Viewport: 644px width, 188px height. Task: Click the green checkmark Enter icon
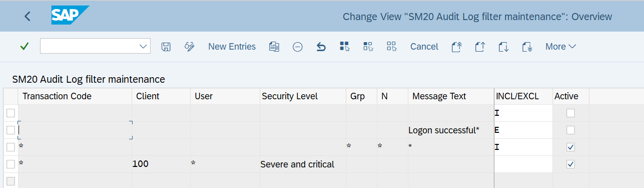coord(24,46)
